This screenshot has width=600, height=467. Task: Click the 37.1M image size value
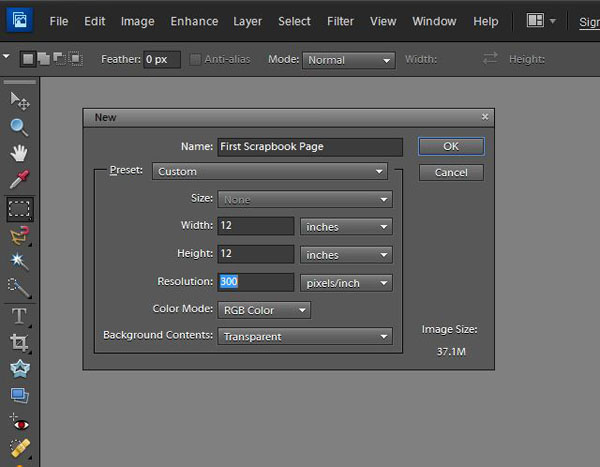click(451, 351)
